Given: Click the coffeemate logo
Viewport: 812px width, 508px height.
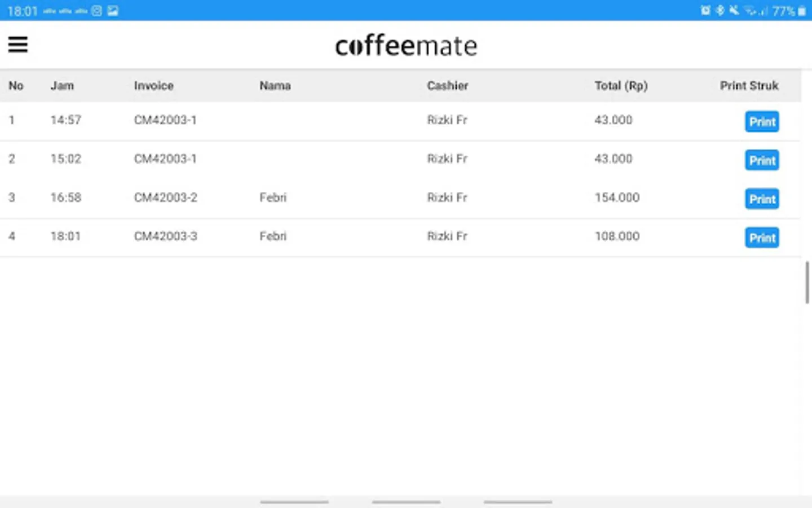Looking at the screenshot, I should [406, 45].
